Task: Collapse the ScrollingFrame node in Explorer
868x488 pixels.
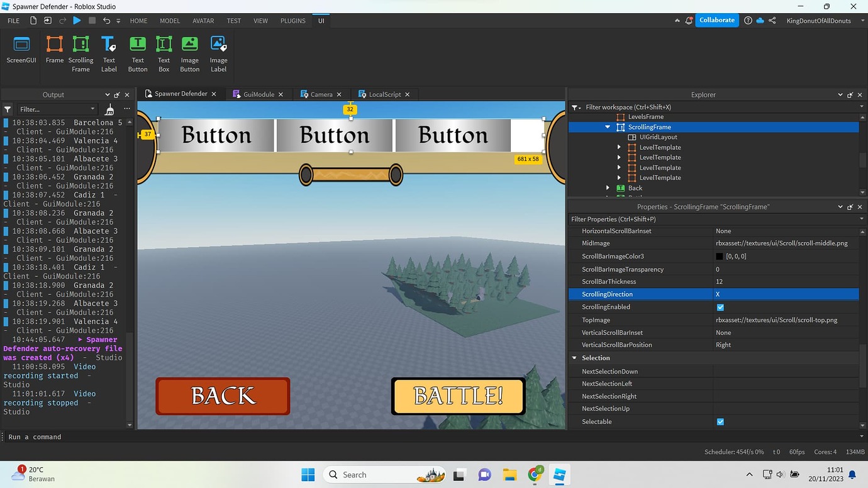Action: (608, 126)
